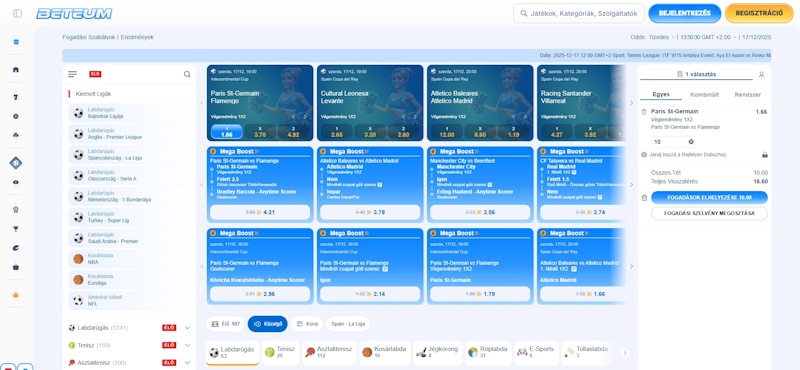This screenshot has height=370, width=800.
Task: Show more sports with arrow after Tollaslabda
Action: (x=624, y=353)
